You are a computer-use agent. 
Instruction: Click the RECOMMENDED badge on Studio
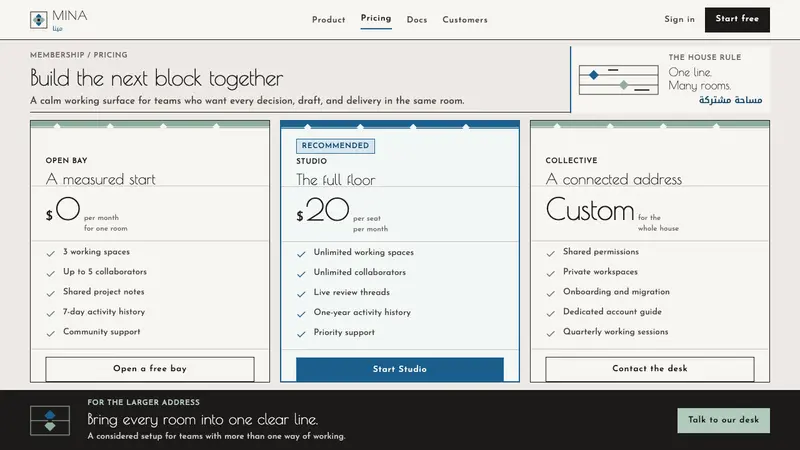click(x=335, y=146)
